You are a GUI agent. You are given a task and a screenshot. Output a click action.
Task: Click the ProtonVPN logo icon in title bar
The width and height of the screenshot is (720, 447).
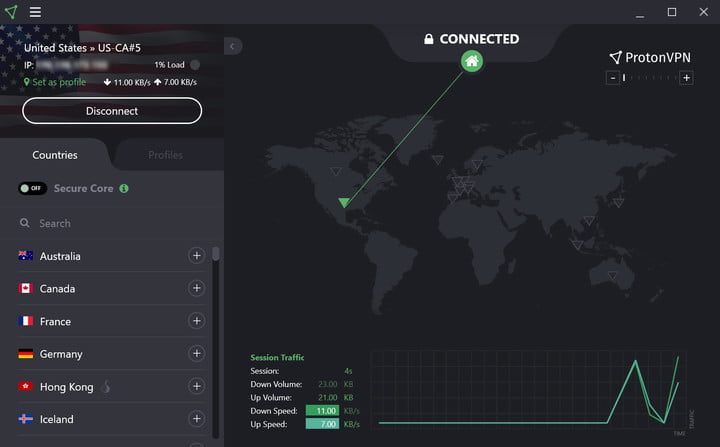click(10, 12)
